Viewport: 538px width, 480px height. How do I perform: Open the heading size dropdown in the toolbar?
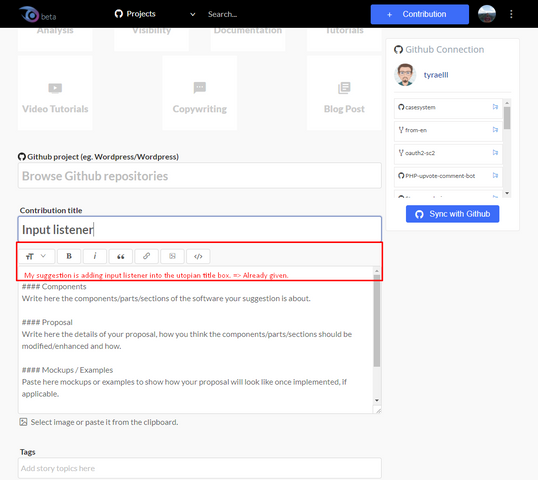tap(36, 256)
